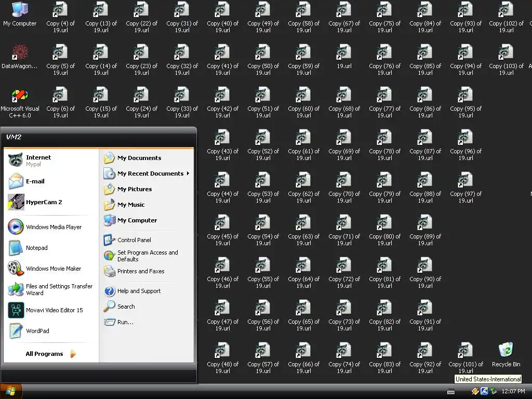Click the VM2 user name header
Screen dimensions: 532x399
(x=14, y=137)
